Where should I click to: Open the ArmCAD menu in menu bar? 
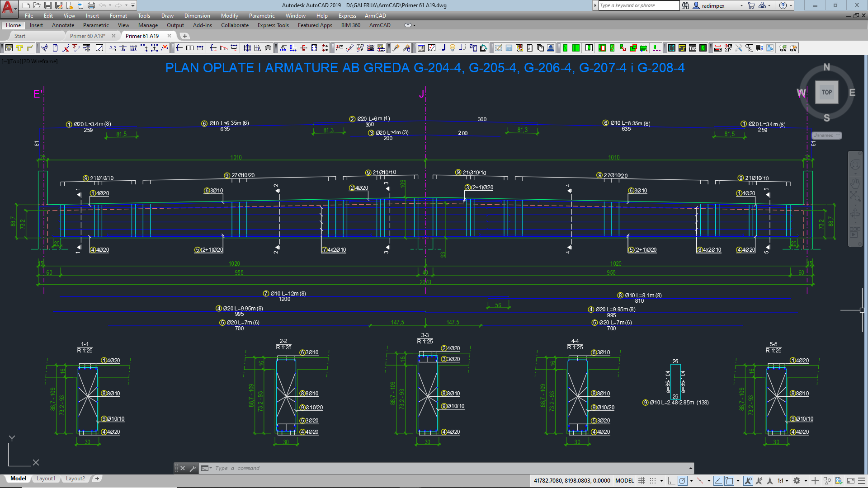(x=375, y=16)
